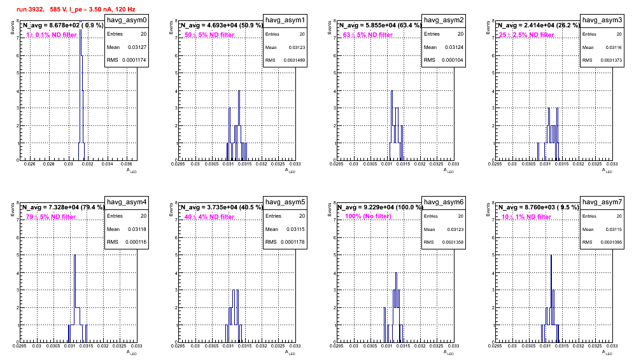Viewport: 634px width, 364px height.
Task: Select the havg_asym5 stats box title
Action: (x=285, y=202)
